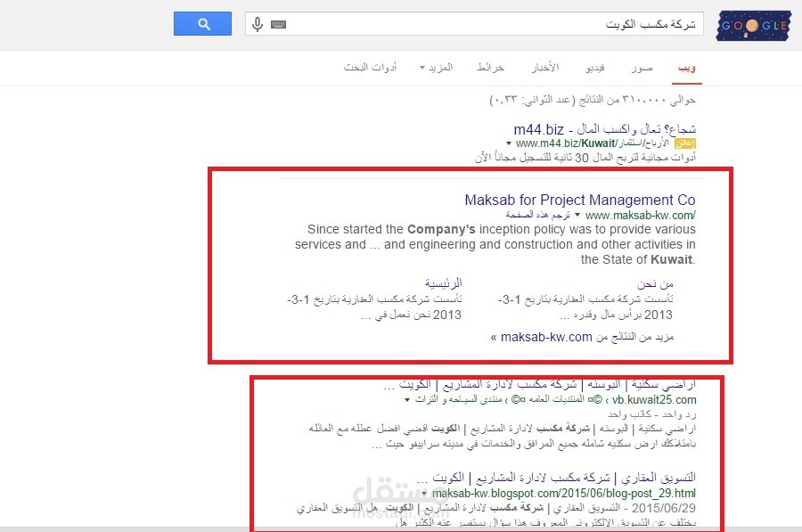Activate voice search microphone icon

click(x=258, y=24)
